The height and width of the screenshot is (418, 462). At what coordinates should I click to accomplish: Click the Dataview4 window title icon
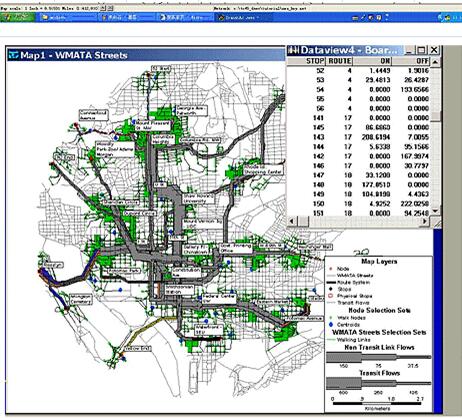pyautogui.click(x=294, y=50)
